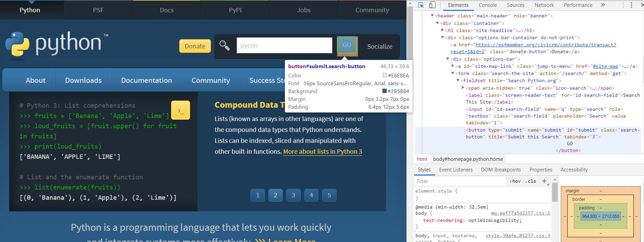Toggle the .cls class editor
644x242 pixels.
(531, 181)
